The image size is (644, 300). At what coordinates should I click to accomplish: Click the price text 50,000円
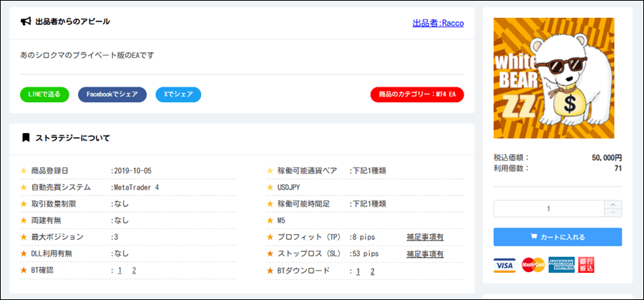(607, 158)
